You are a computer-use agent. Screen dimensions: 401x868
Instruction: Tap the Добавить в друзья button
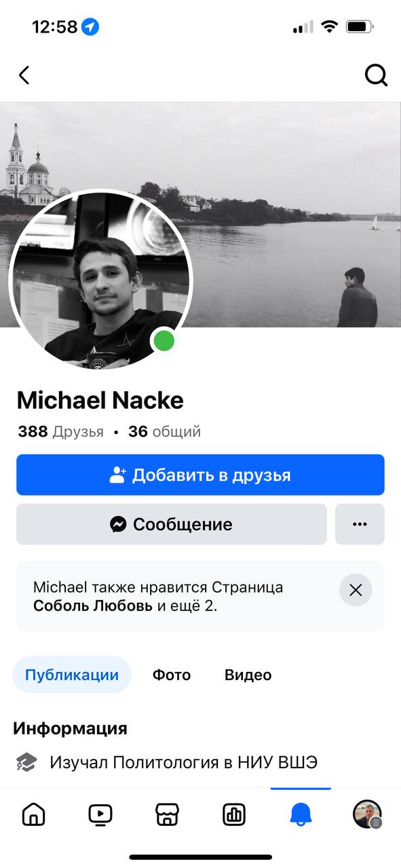(x=200, y=475)
